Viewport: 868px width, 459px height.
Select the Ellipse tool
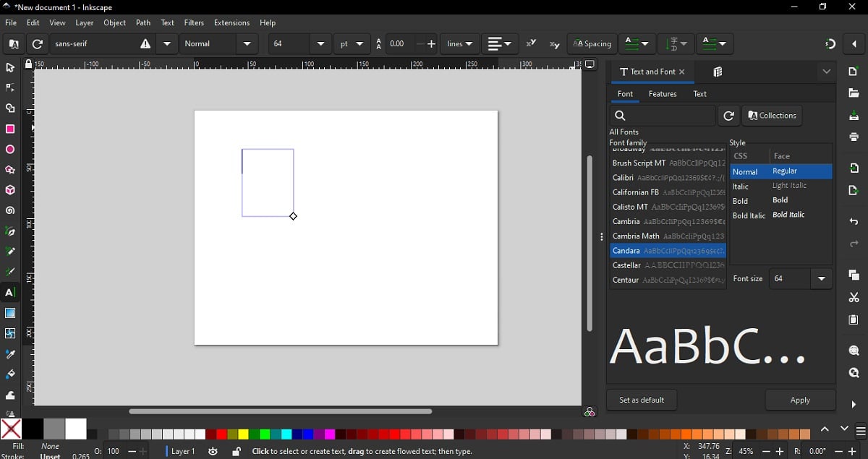(x=10, y=150)
